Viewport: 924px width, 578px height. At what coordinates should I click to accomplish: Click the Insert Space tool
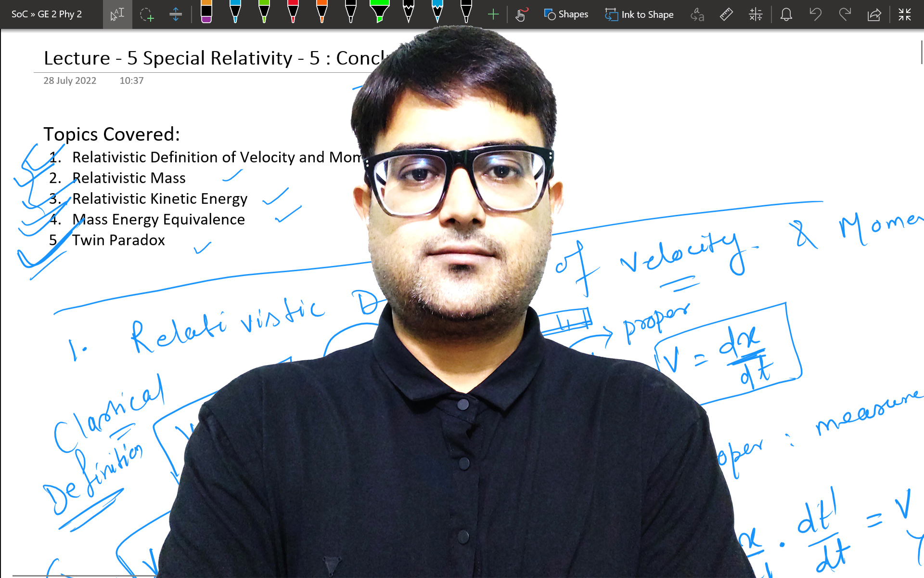176,14
